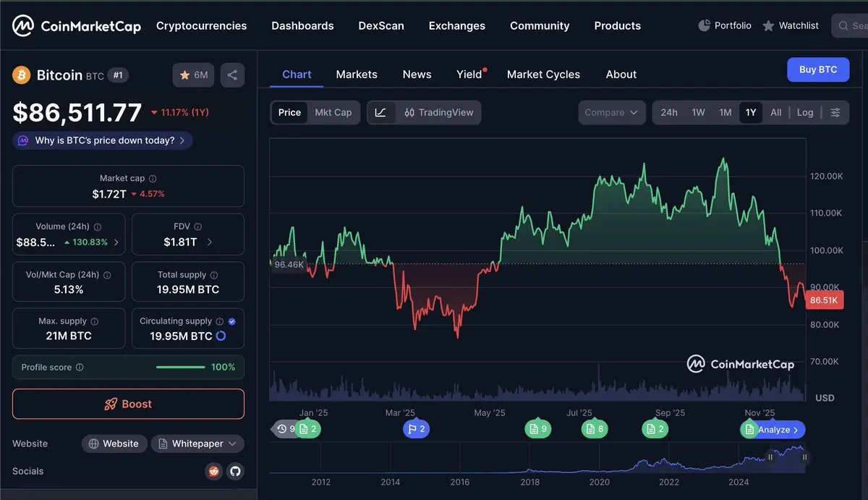
Task: Open Dashboards nav menu
Action: click(x=302, y=26)
